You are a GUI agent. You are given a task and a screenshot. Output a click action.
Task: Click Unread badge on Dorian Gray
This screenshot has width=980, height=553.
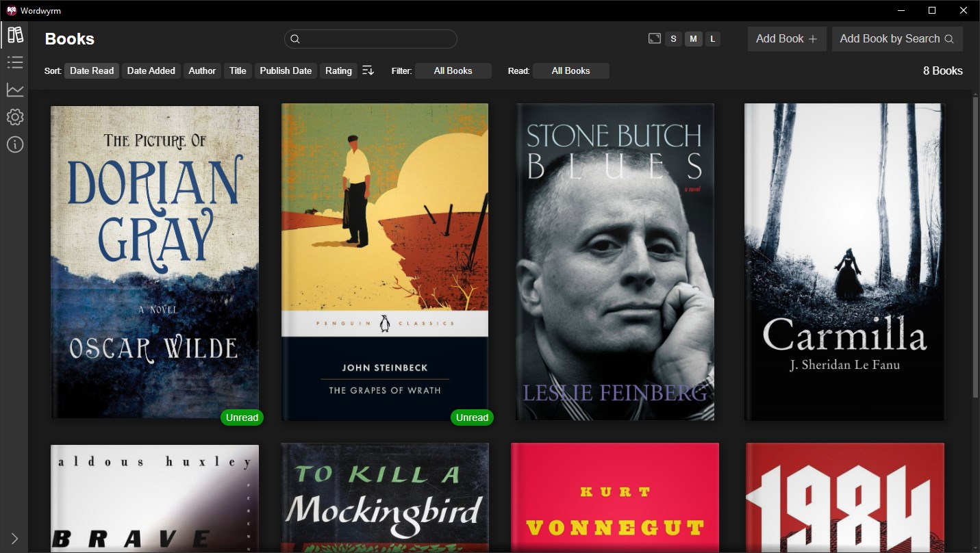click(242, 417)
